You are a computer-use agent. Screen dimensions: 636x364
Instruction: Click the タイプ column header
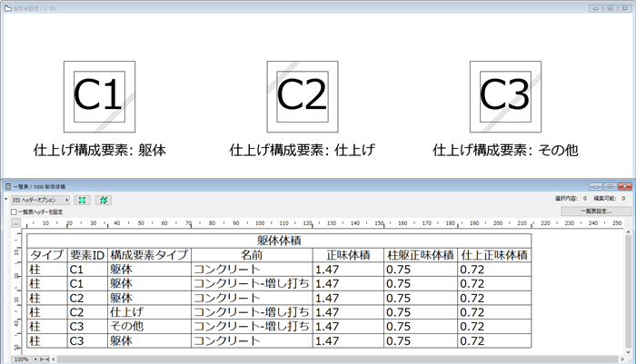(x=47, y=255)
